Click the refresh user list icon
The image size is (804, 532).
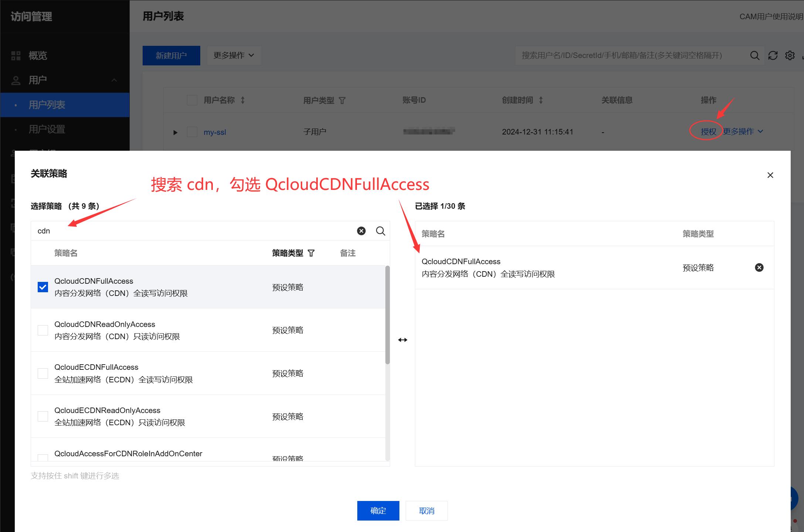tap(773, 55)
